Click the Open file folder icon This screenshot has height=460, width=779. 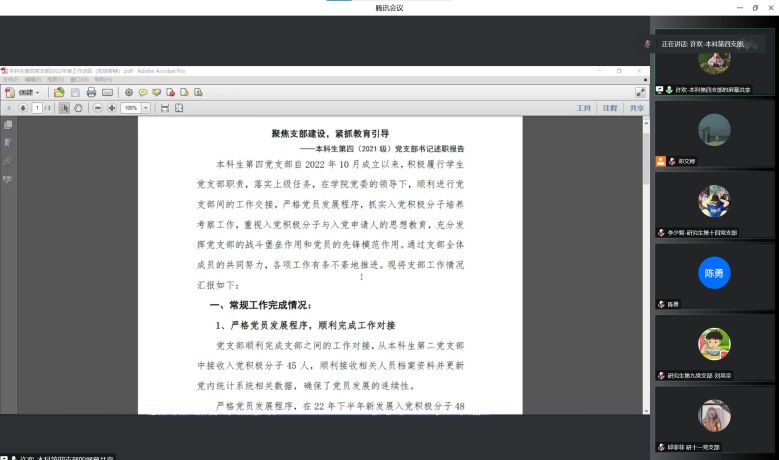tap(59, 92)
